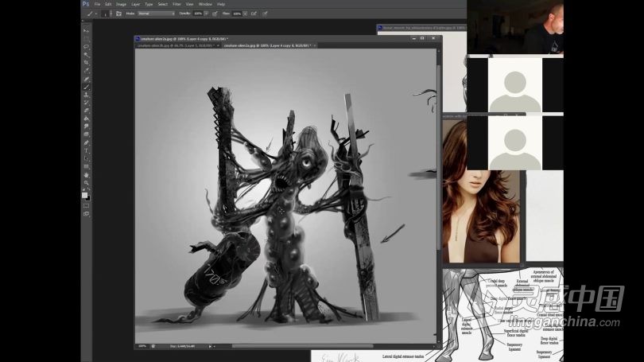Open the Select menu
Screen dimensions: 644x362
click(163, 4)
